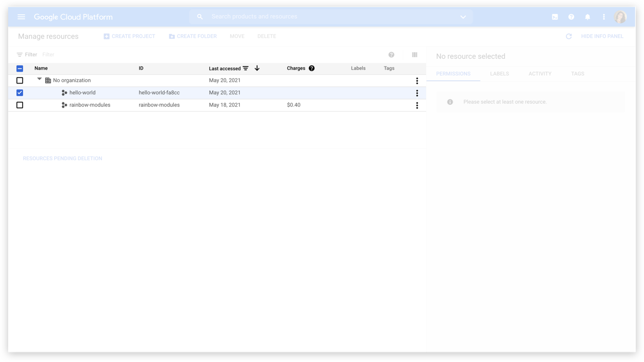
Task: Click the Tags column header in table
Action: point(389,68)
